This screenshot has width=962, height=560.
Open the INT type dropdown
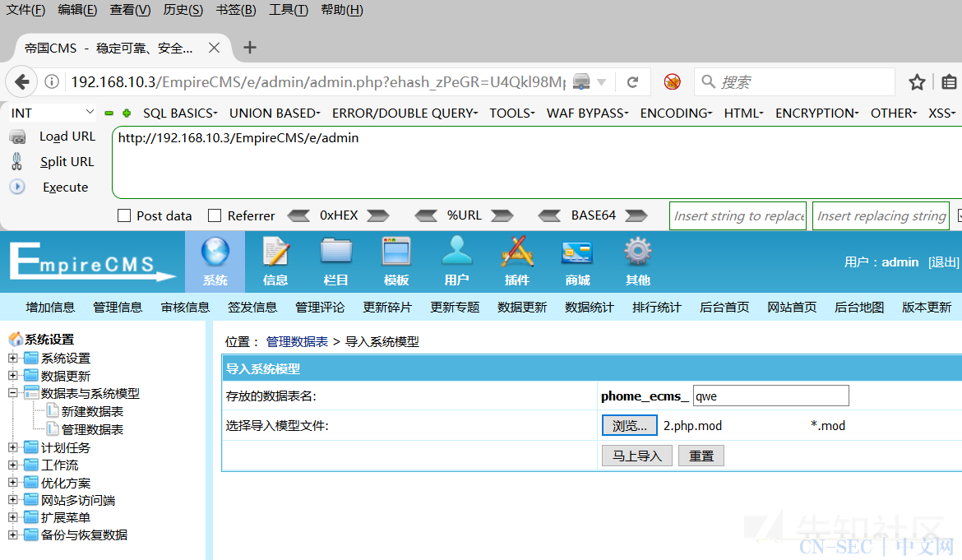[x=53, y=113]
